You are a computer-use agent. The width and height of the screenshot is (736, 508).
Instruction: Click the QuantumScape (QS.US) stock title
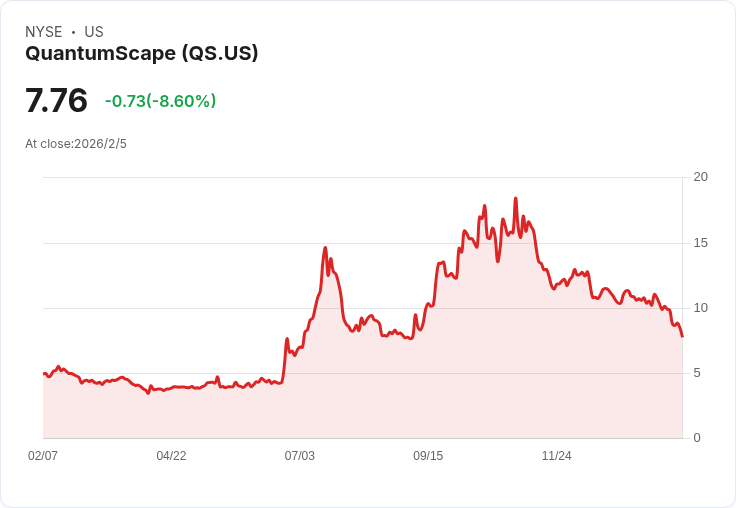click(142, 53)
